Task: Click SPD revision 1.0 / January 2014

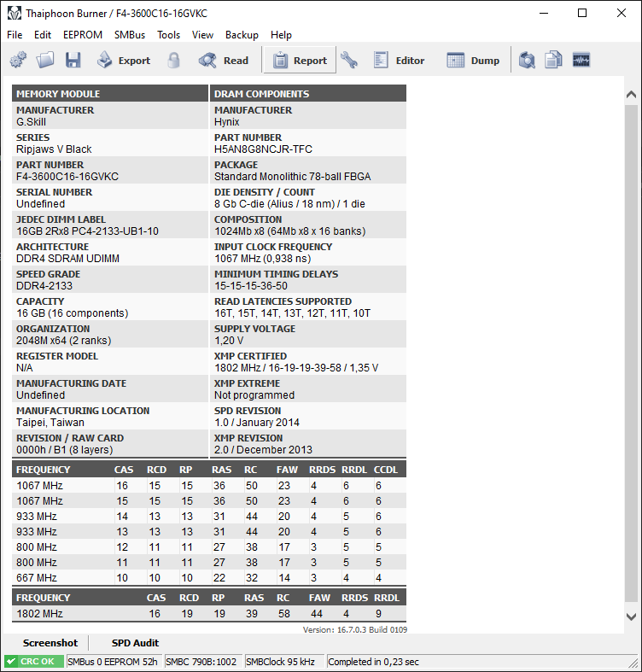Action: [257, 423]
